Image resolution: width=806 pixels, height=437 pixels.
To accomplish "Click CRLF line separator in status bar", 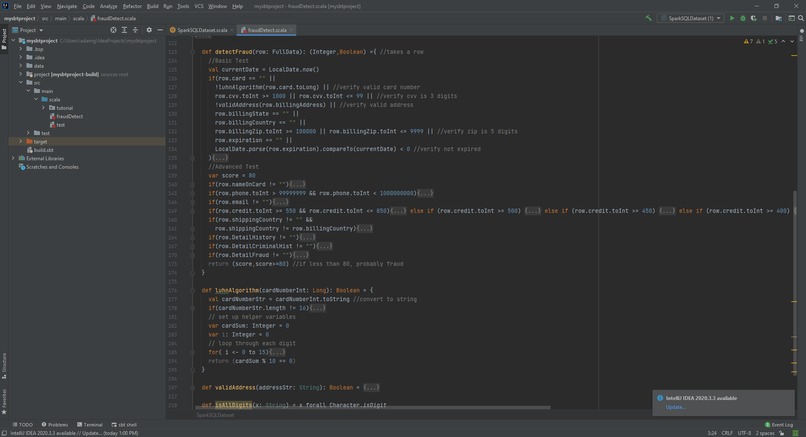I will (727, 433).
